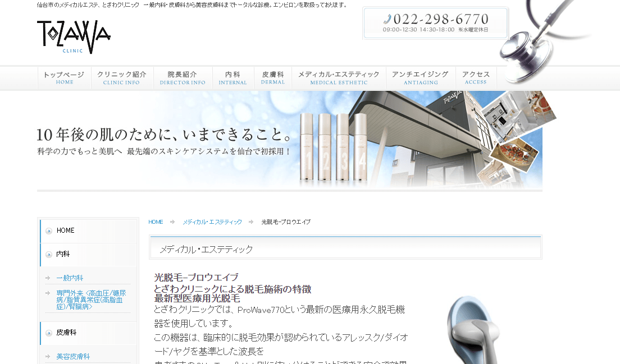Click the arrow icon beside sidebar 内科
620x364 pixels.
coord(49,255)
